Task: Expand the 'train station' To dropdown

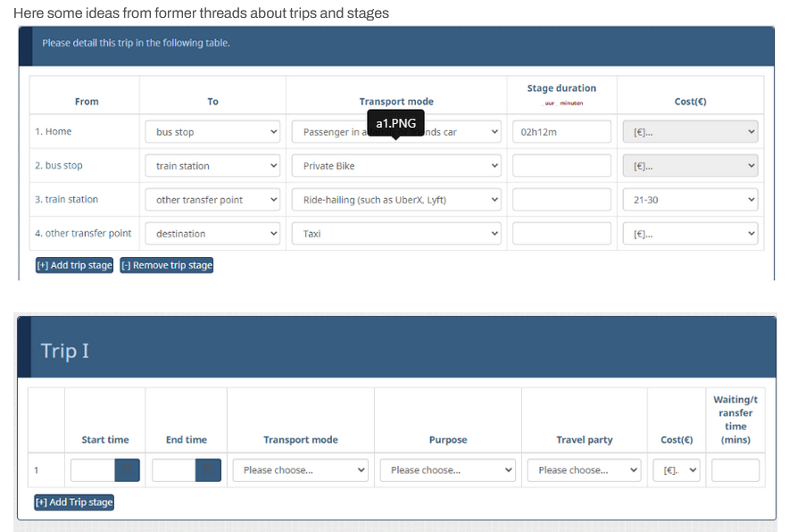Action: [x=212, y=166]
